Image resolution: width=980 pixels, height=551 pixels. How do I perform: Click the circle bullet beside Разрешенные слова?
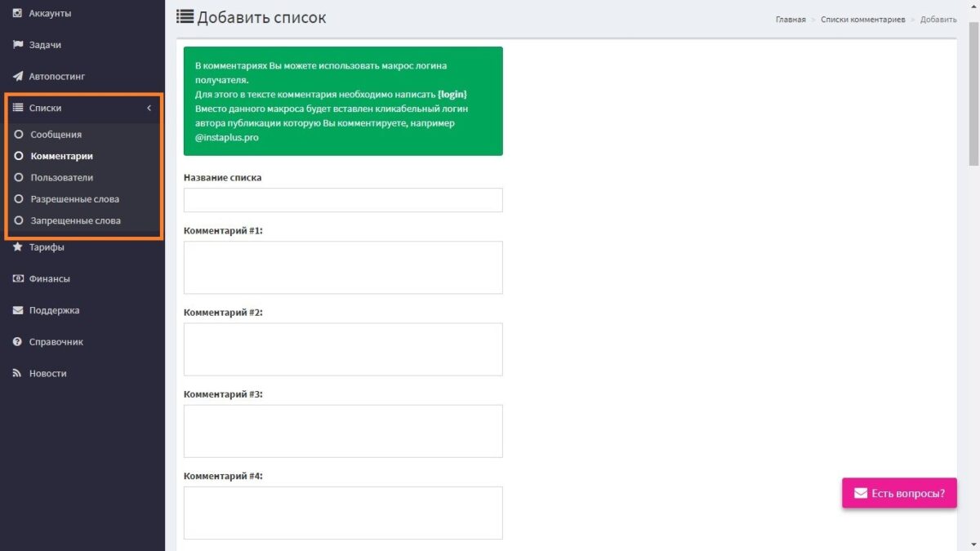tap(19, 198)
